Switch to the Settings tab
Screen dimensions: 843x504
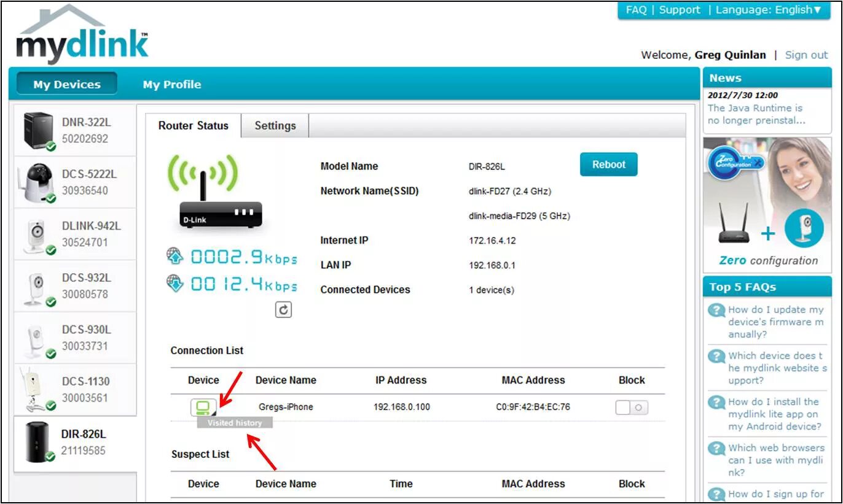(x=275, y=125)
